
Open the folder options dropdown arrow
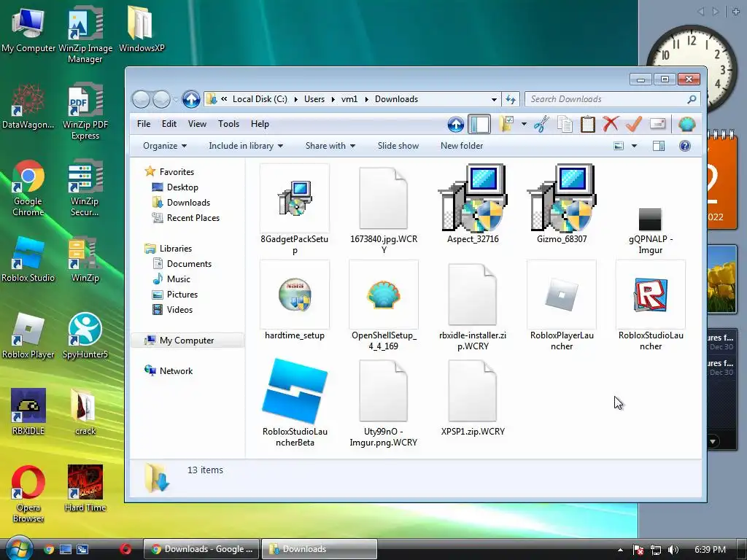524,124
